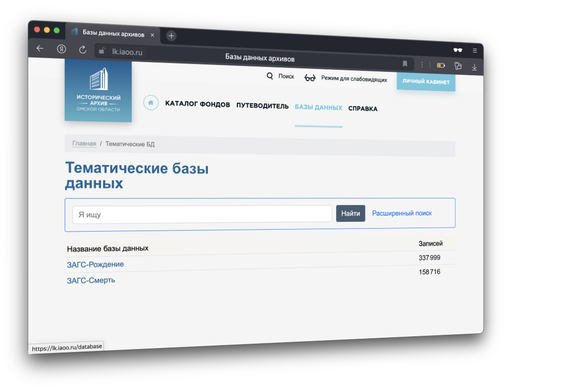The image size is (576, 392).
Task: Open Личный кабинет button
Action: pos(426,82)
